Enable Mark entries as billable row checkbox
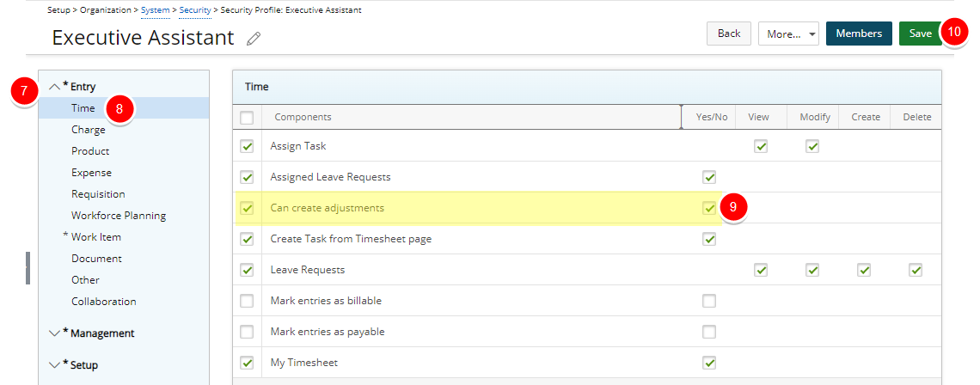This screenshot has height=385, width=980. point(247,301)
